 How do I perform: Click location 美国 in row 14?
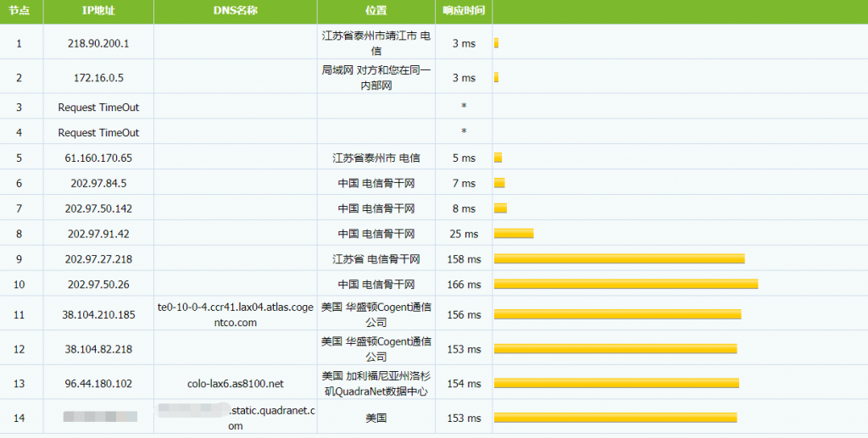click(376, 419)
